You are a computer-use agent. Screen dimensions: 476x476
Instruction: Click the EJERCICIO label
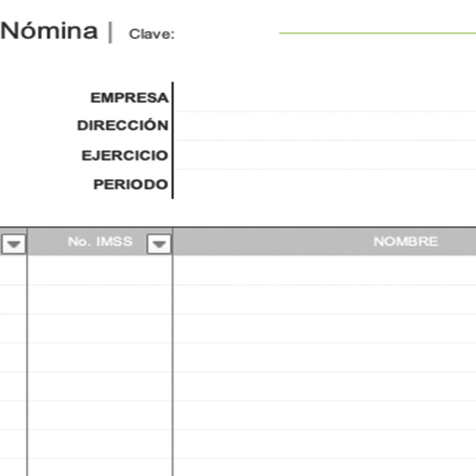tap(125, 156)
